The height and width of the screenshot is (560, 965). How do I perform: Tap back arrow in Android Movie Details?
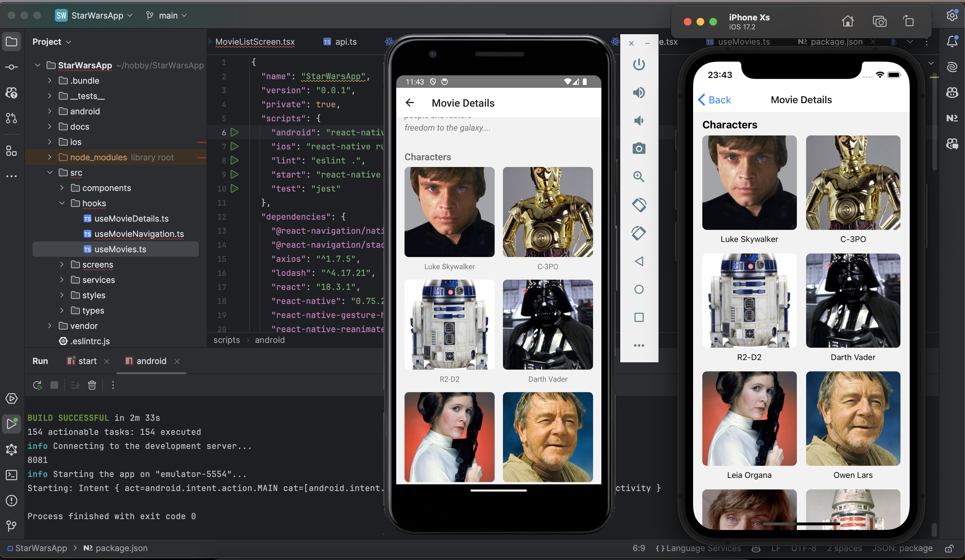410,103
